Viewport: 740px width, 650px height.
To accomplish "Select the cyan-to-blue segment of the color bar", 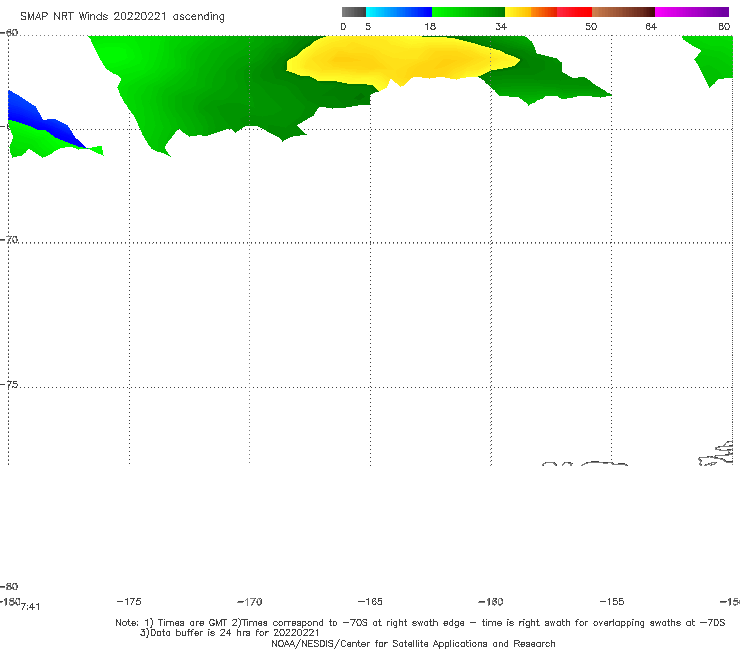I will [399, 12].
